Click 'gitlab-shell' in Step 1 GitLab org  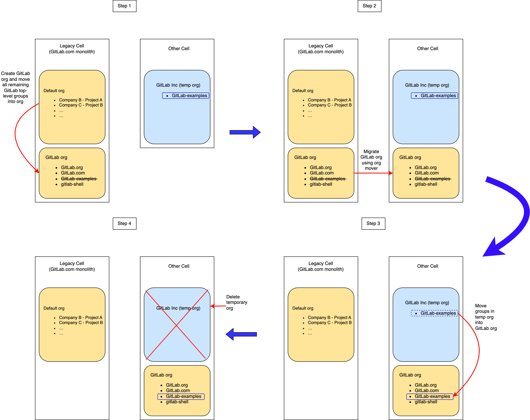click(72, 184)
